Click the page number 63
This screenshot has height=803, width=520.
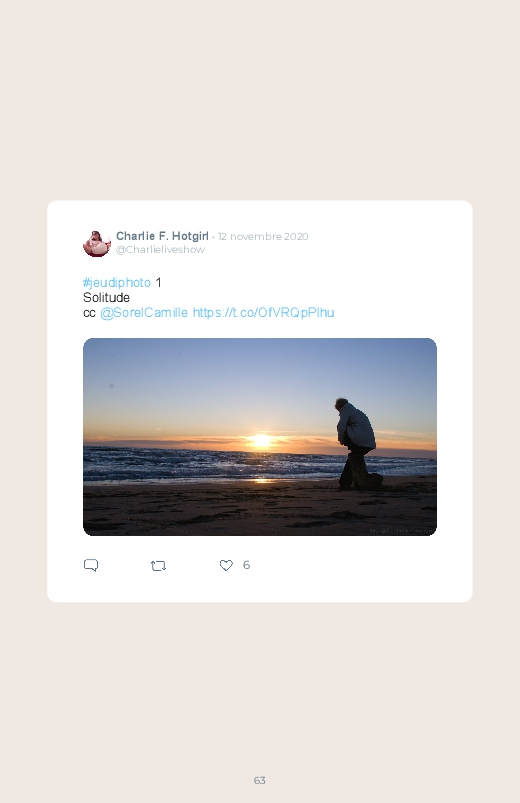260,780
